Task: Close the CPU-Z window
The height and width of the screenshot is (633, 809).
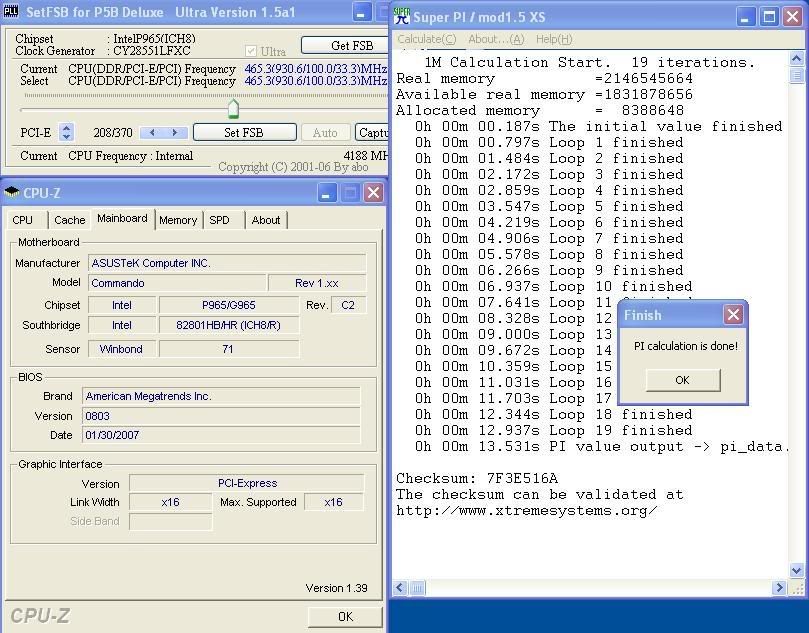Action: tap(374, 193)
